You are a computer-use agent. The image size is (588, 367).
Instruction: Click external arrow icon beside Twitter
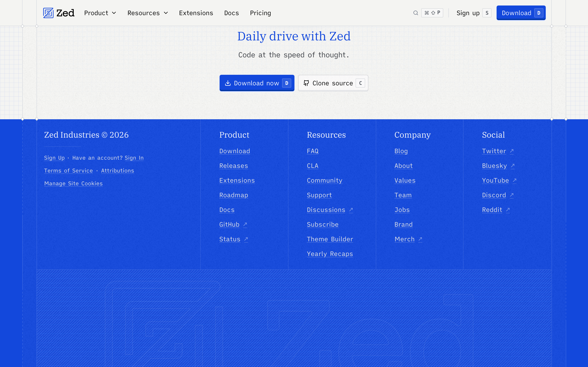click(x=512, y=151)
